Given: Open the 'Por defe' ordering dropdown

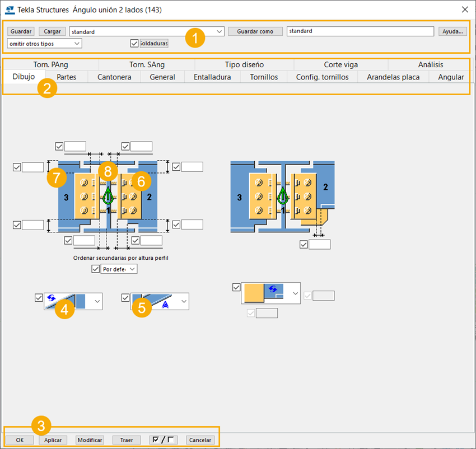Looking at the screenshot, I should 119,269.
